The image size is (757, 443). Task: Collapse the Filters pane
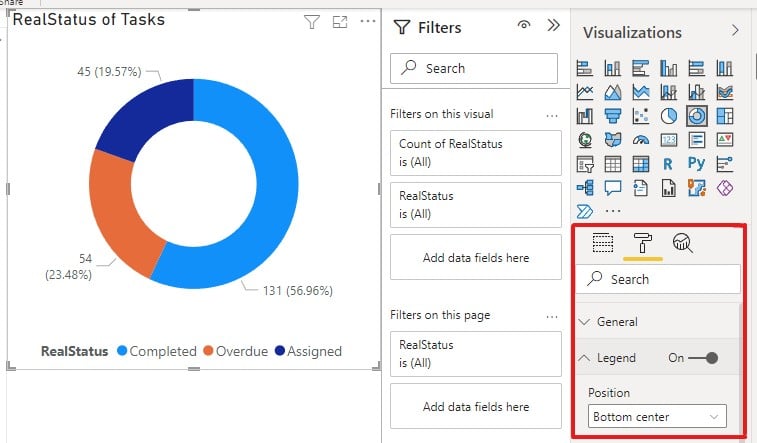point(552,27)
